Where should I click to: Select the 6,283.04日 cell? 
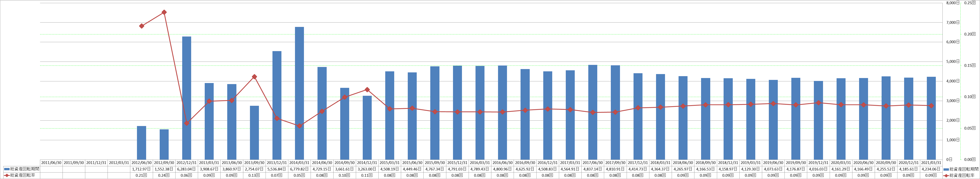pos(186,169)
